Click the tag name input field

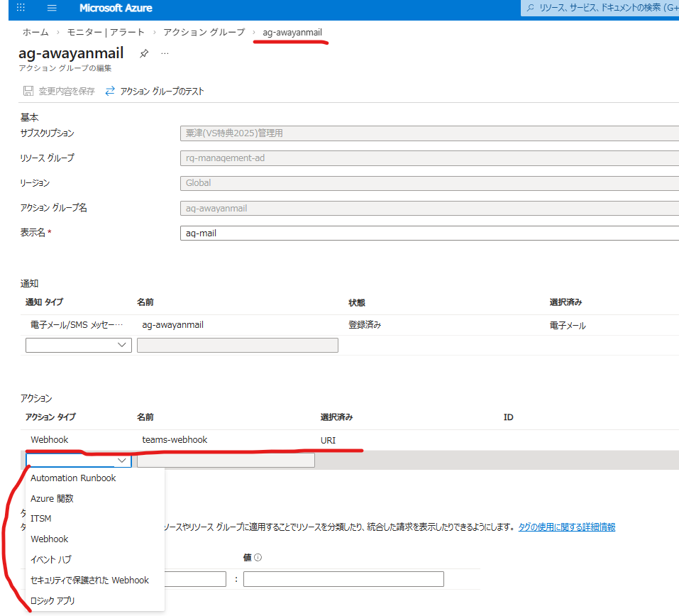195,579
